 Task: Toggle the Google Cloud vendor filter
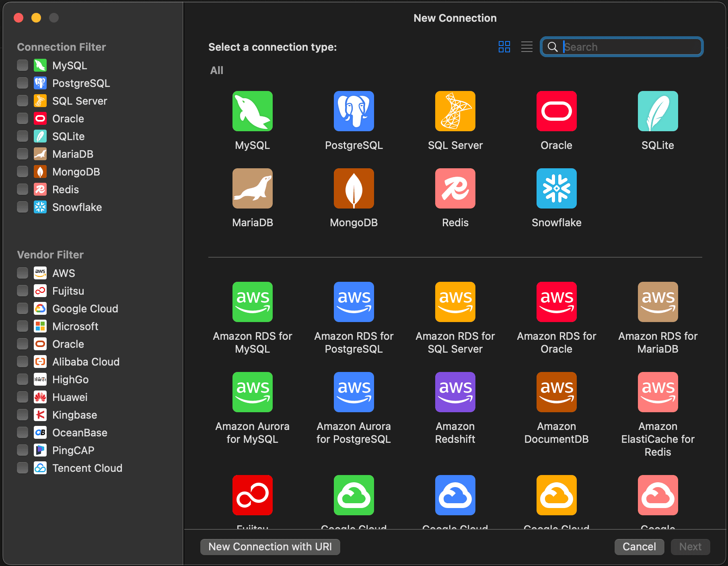[x=23, y=308]
